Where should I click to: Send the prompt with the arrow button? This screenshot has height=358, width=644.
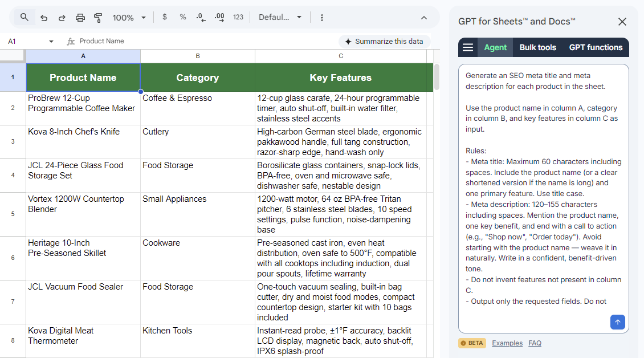click(617, 322)
